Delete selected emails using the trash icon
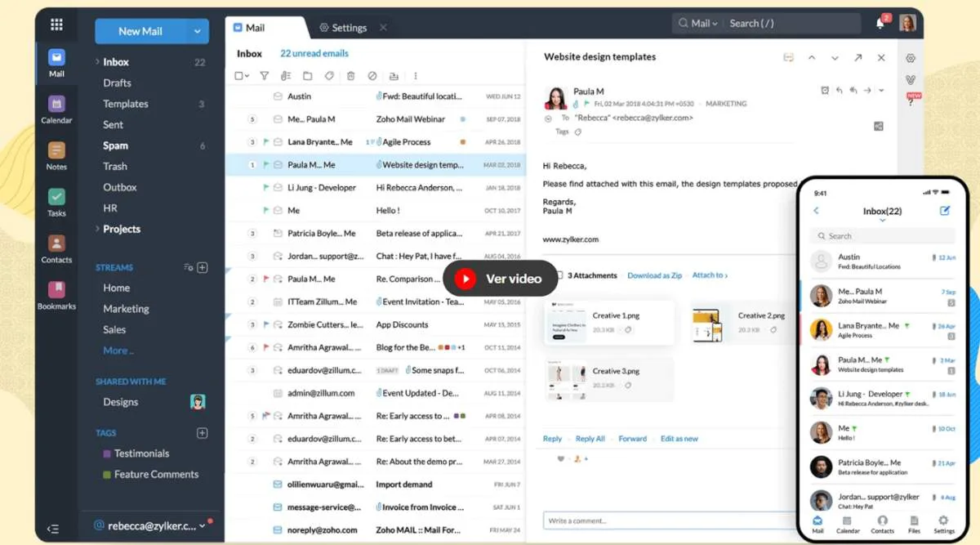Screen dimensions: 980x545 pyautogui.click(x=350, y=75)
